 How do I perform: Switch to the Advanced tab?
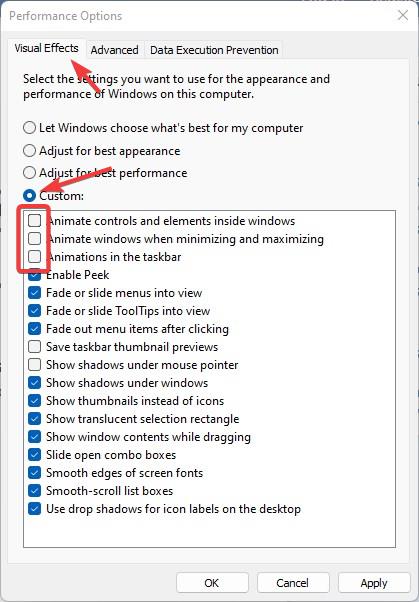click(114, 50)
